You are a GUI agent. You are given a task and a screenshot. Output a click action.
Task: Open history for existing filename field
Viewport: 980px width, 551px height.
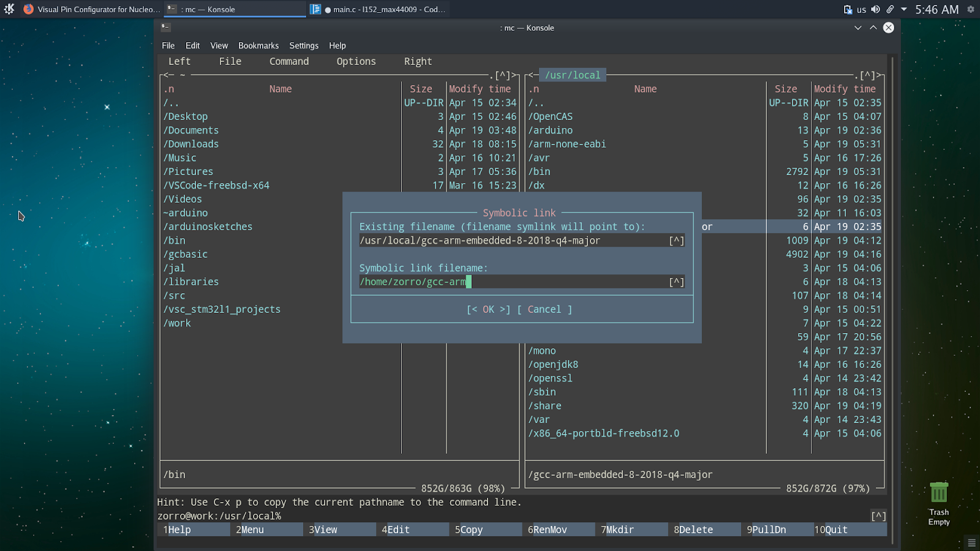(676, 241)
